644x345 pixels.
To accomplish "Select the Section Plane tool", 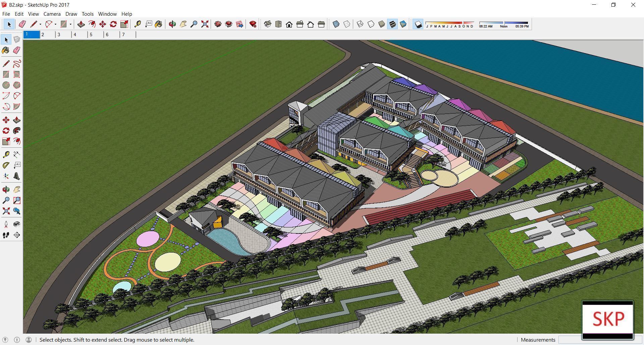I will tap(17, 235).
